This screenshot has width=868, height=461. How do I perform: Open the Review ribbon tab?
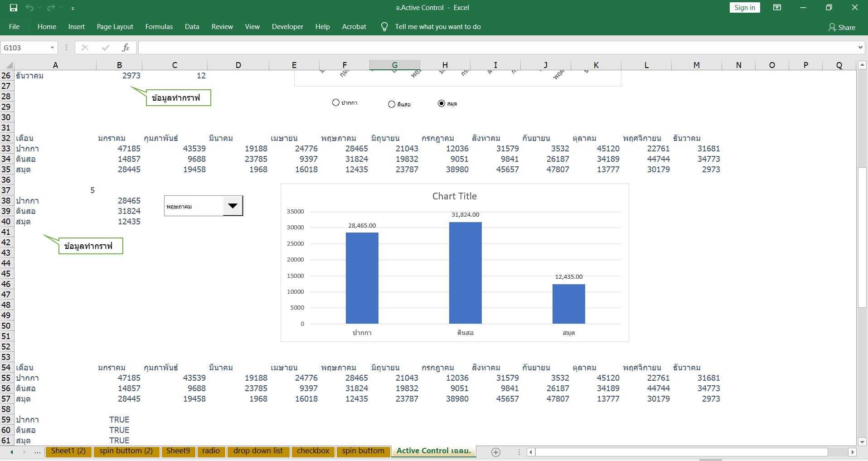click(x=222, y=27)
